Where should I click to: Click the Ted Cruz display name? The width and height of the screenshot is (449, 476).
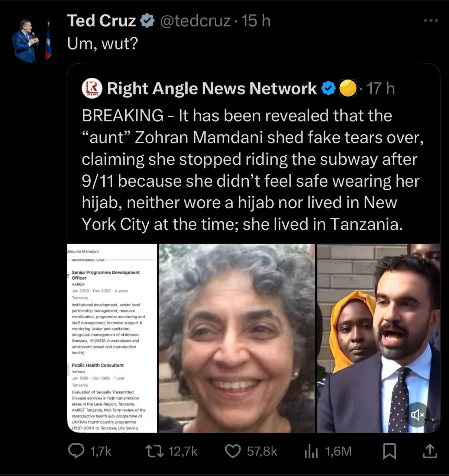pos(101,21)
